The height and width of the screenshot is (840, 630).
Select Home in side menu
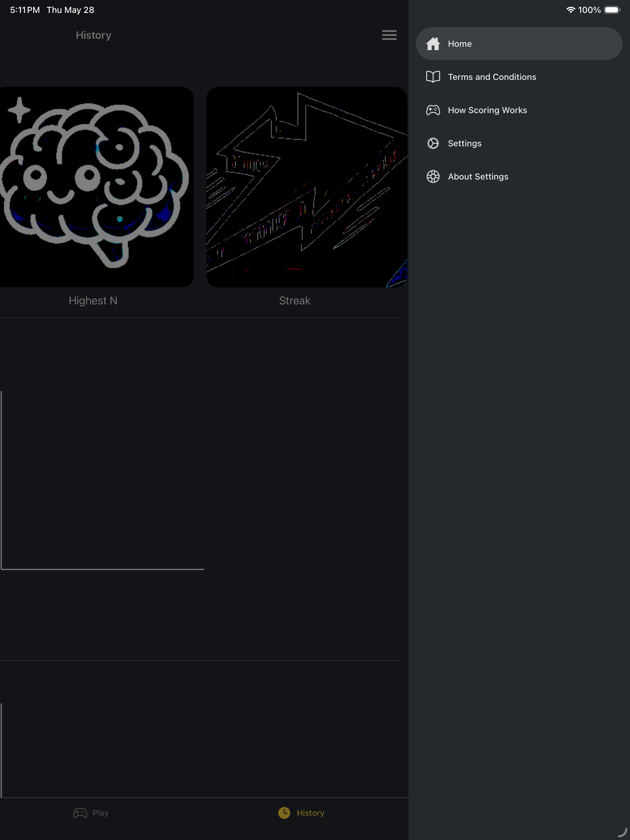519,44
